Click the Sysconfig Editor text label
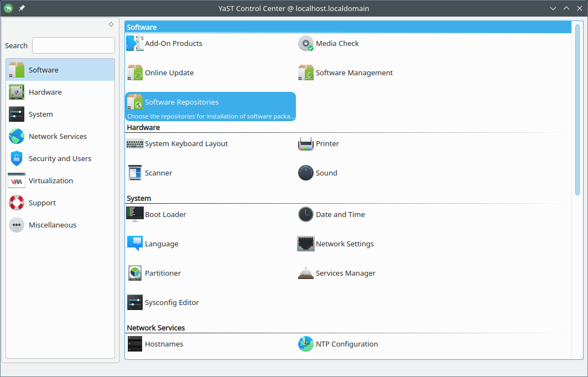 pos(171,303)
